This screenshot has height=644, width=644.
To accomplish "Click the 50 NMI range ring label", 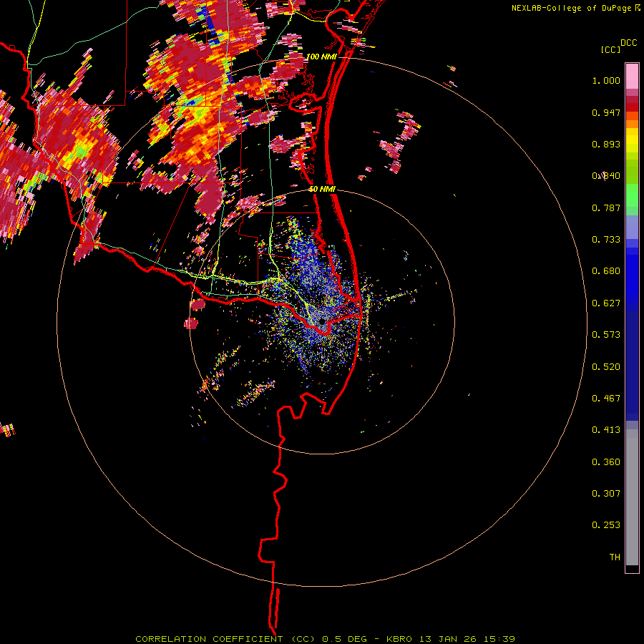I will click(x=322, y=189).
